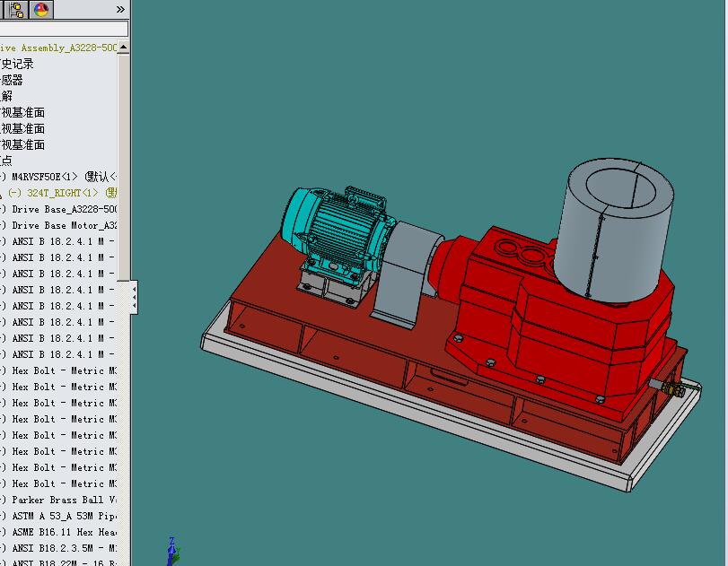Click the feature tree filter input field
The image size is (728, 566).
pos(63,29)
